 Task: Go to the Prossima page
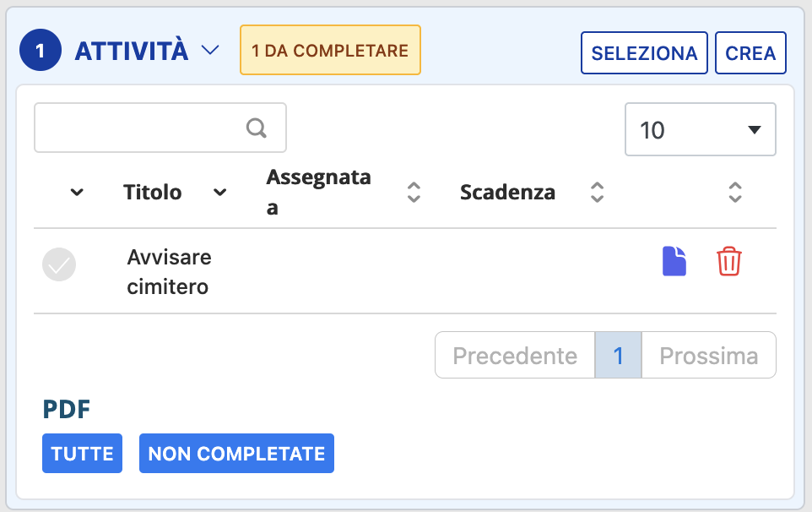click(708, 355)
